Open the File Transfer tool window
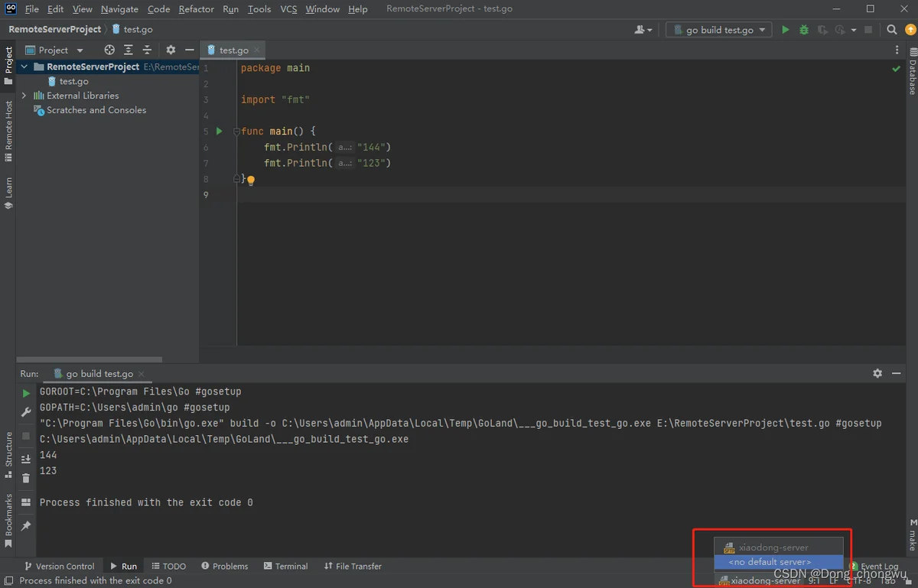 353,566
